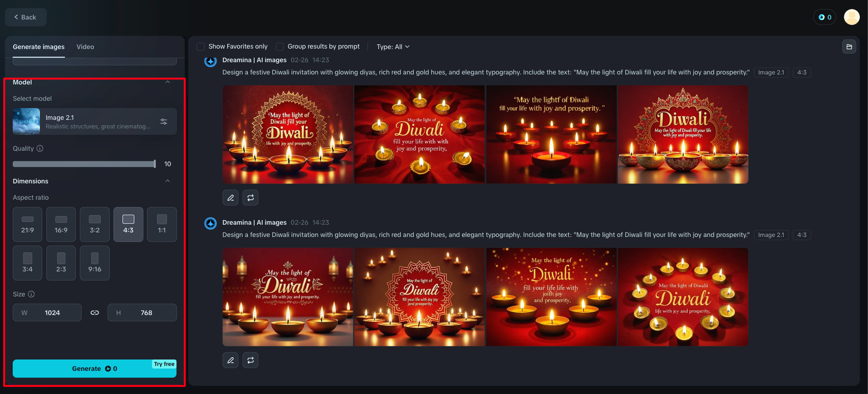Open thumbnail with "joy and prosperity," on red cloth
868x394 pixels.
tap(419, 134)
